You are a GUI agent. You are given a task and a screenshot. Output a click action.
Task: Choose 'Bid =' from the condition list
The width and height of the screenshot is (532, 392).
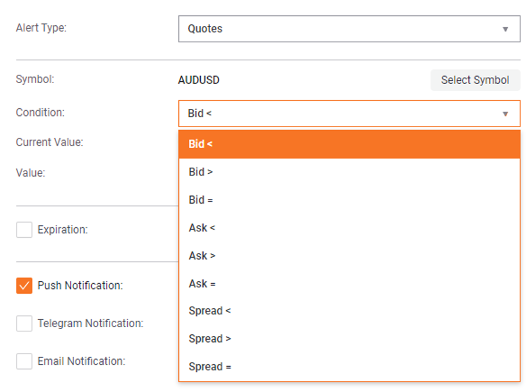[x=350, y=200]
